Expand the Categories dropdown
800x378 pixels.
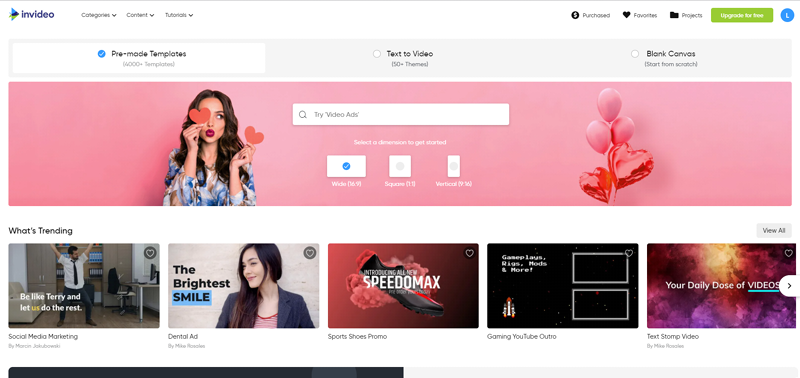point(99,15)
